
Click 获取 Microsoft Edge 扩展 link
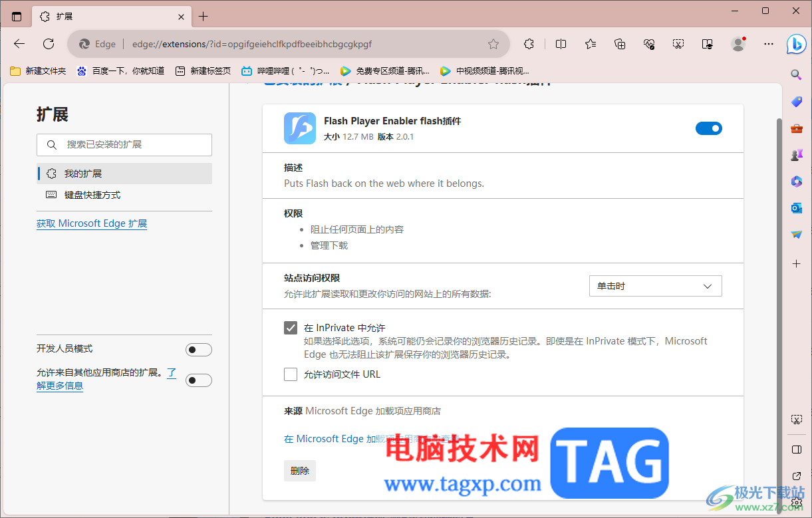(92, 223)
